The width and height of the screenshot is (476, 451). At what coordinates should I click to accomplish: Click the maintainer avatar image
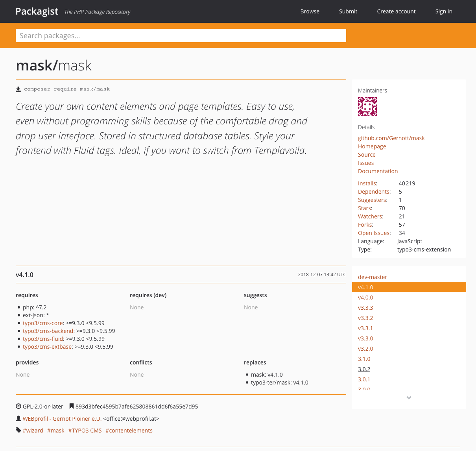pos(367,107)
